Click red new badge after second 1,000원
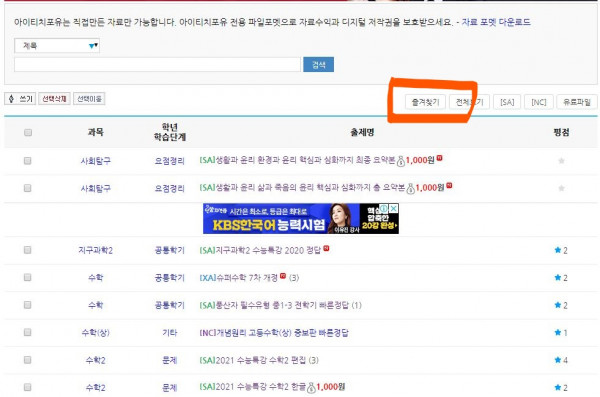This screenshot has height=397, width=600. (x=449, y=185)
